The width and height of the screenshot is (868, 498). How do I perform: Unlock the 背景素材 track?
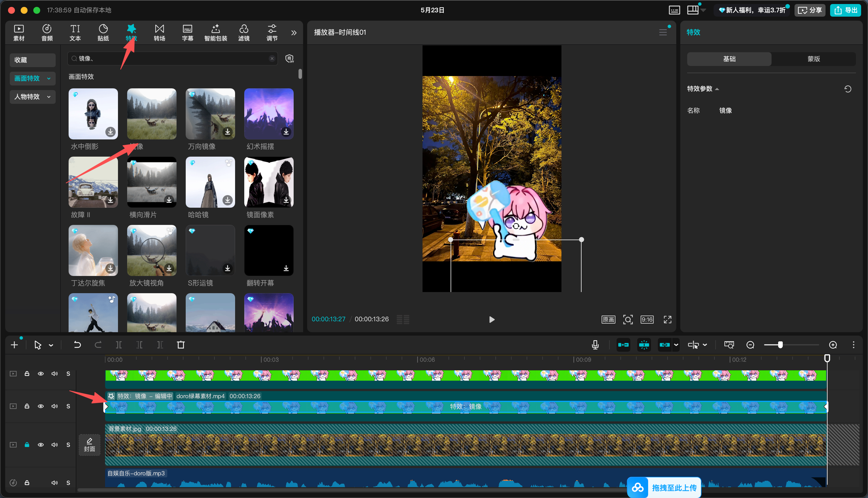pos(27,445)
